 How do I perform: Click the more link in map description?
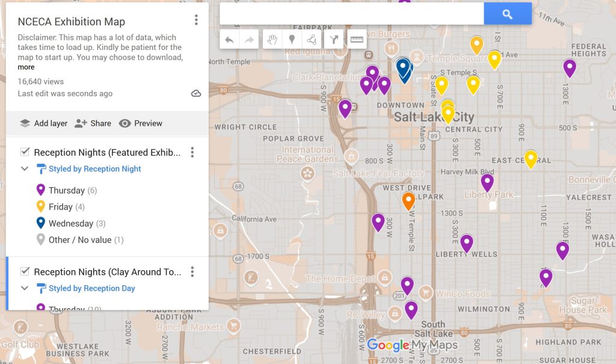click(26, 67)
